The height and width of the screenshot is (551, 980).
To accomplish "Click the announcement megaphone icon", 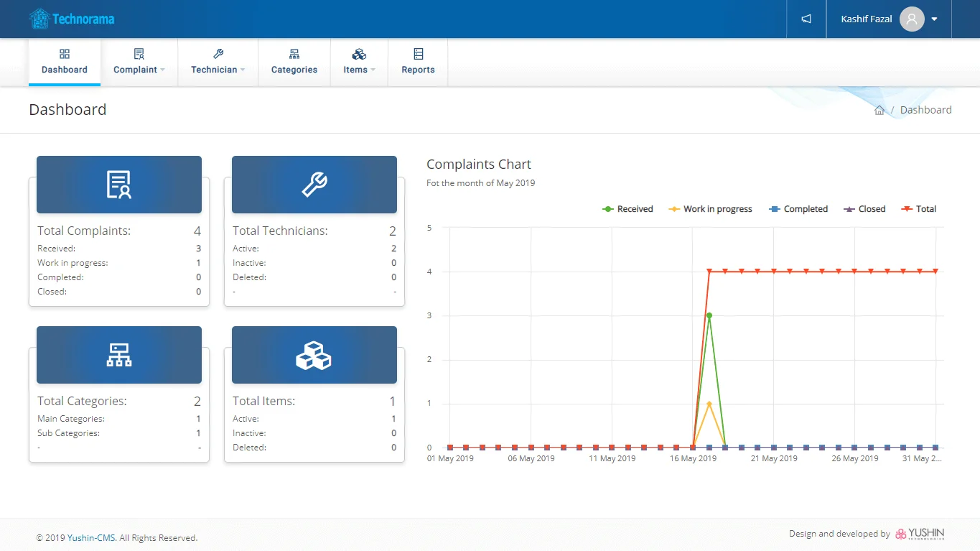I will pyautogui.click(x=806, y=19).
